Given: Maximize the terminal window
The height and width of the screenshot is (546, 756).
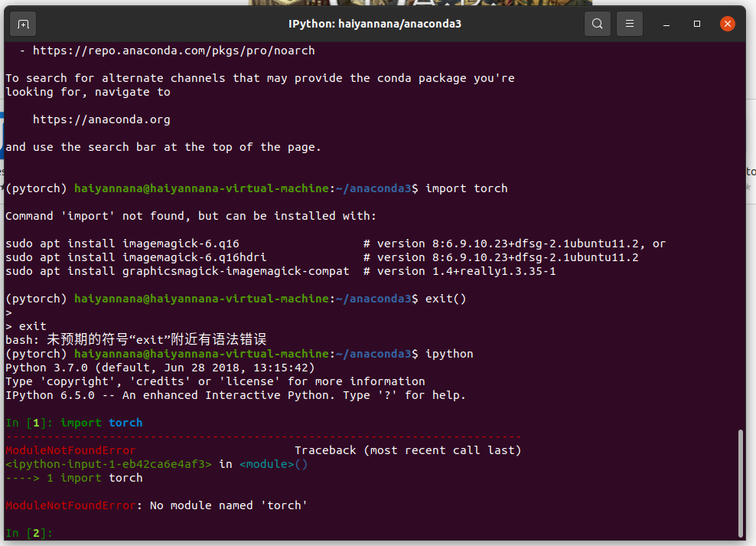Looking at the screenshot, I should coord(696,24).
